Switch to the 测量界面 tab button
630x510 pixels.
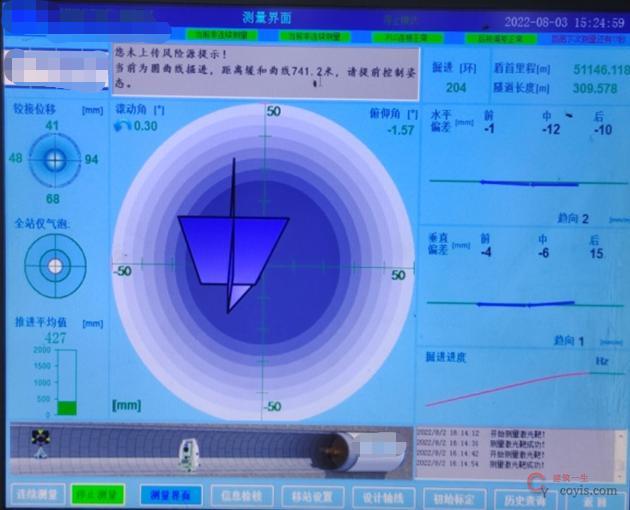[171, 495]
